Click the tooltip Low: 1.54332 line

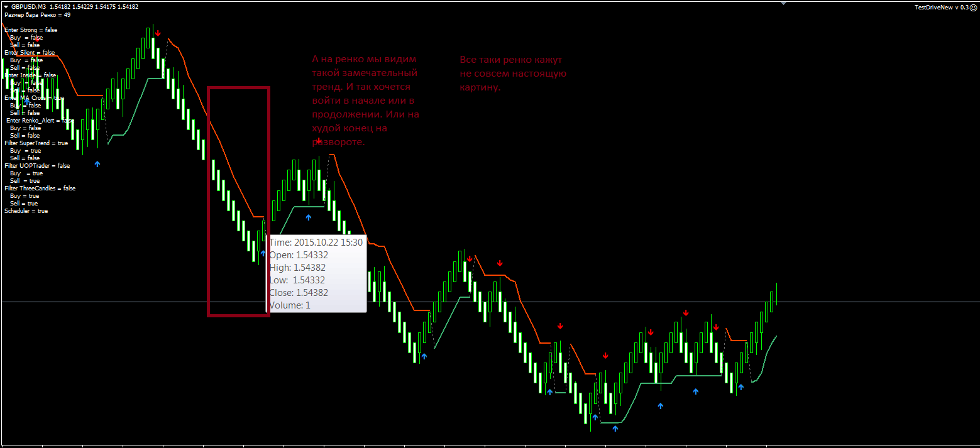(x=299, y=280)
